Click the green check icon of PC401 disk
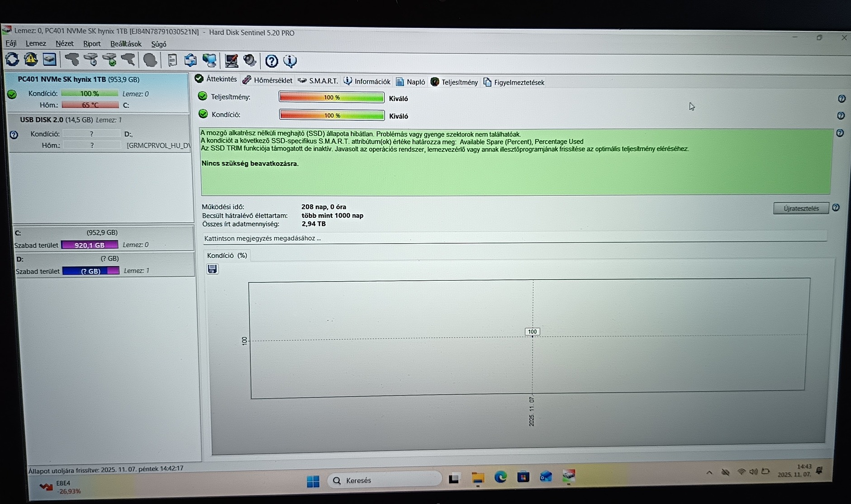The height and width of the screenshot is (504, 851). (x=12, y=94)
